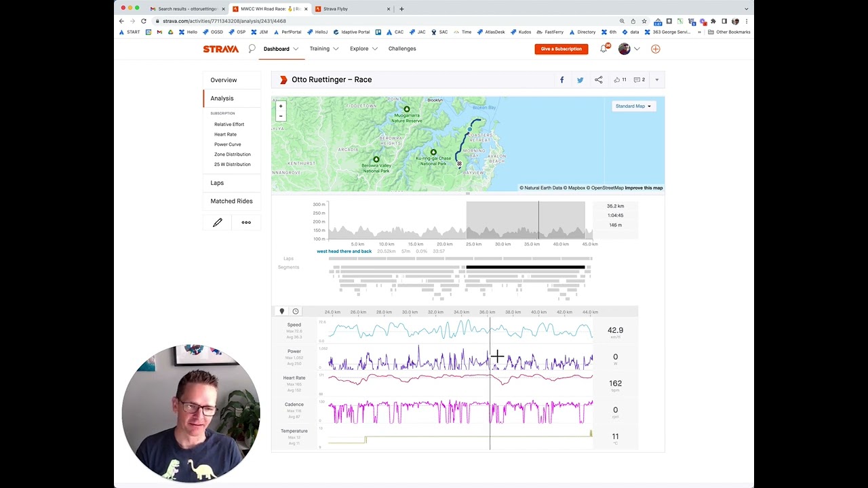Switch to the Gmail Search results tab

[x=188, y=9]
